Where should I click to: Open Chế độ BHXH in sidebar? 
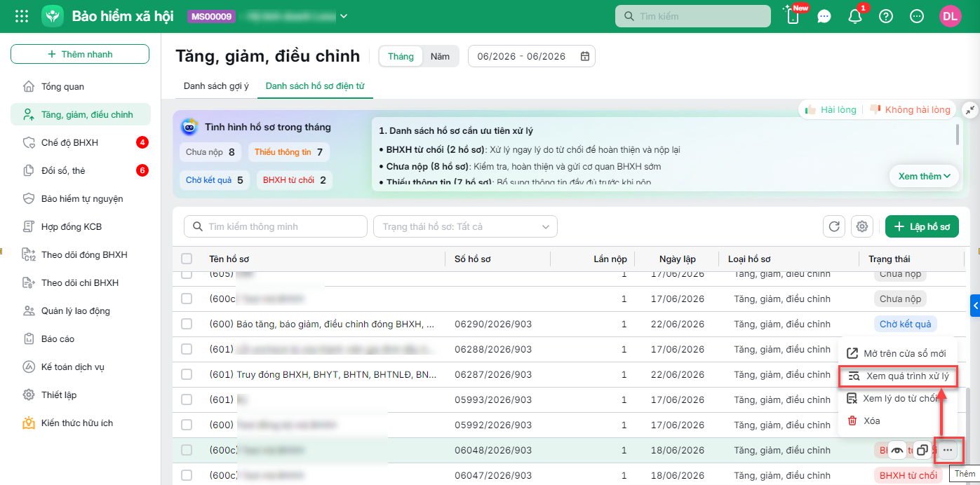pyautogui.click(x=81, y=142)
